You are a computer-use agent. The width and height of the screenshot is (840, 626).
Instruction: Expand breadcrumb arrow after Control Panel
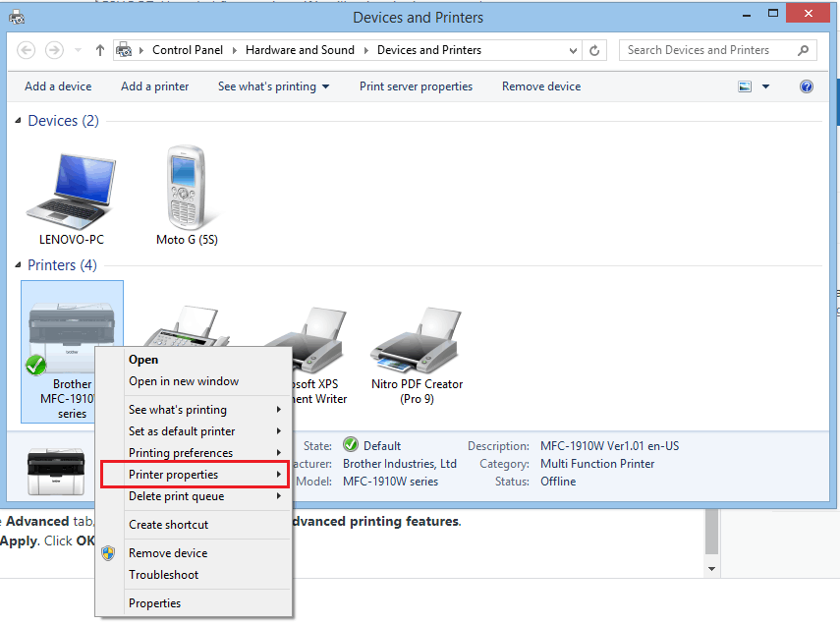pos(234,50)
